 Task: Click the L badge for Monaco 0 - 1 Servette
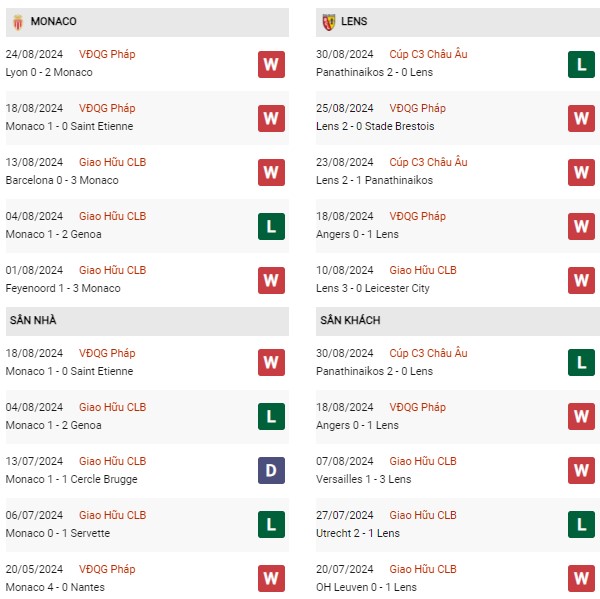(271, 524)
